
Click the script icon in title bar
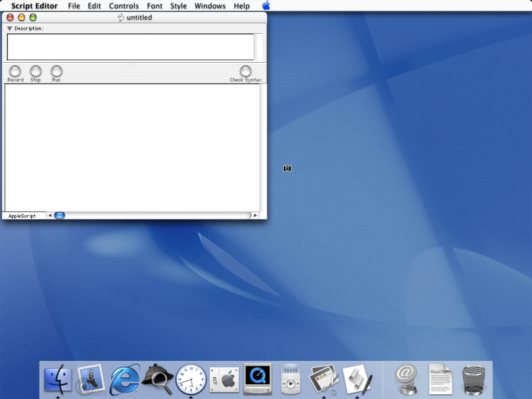click(121, 17)
